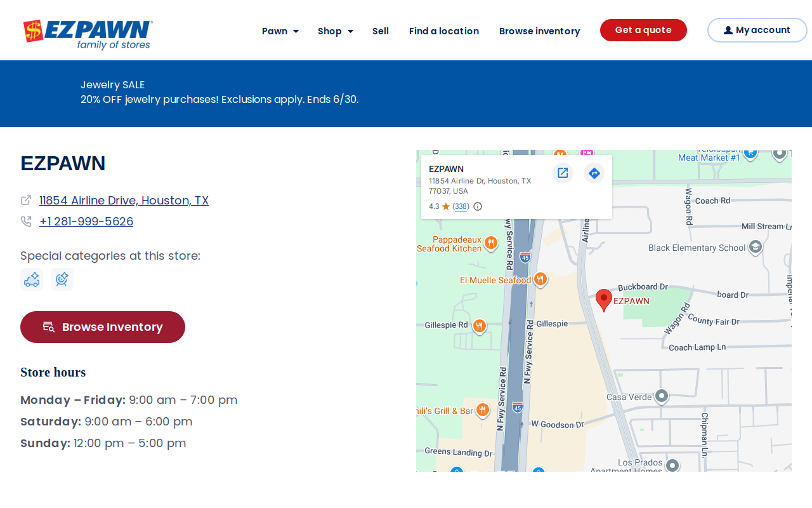The image size is (812, 508).
Task: Click the Pappadeaux Seafood Kitchen restaurant marker
Action: click(x=491, y=243)
